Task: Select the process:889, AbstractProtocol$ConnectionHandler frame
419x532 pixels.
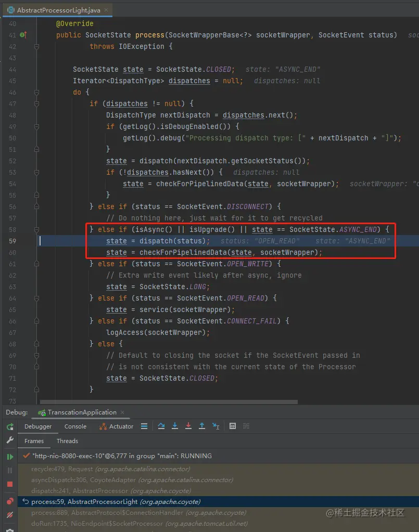Action: tap(218, 512)
